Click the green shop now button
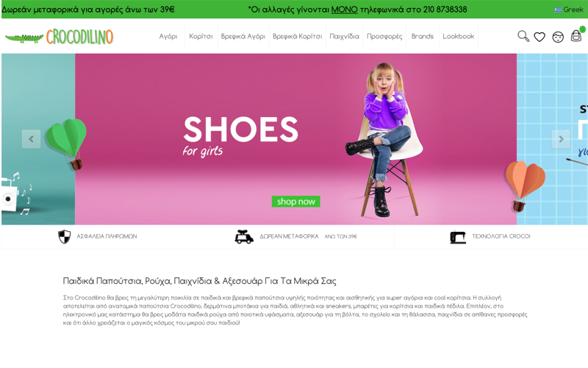 pyautogui.click(x=296, y=201)
